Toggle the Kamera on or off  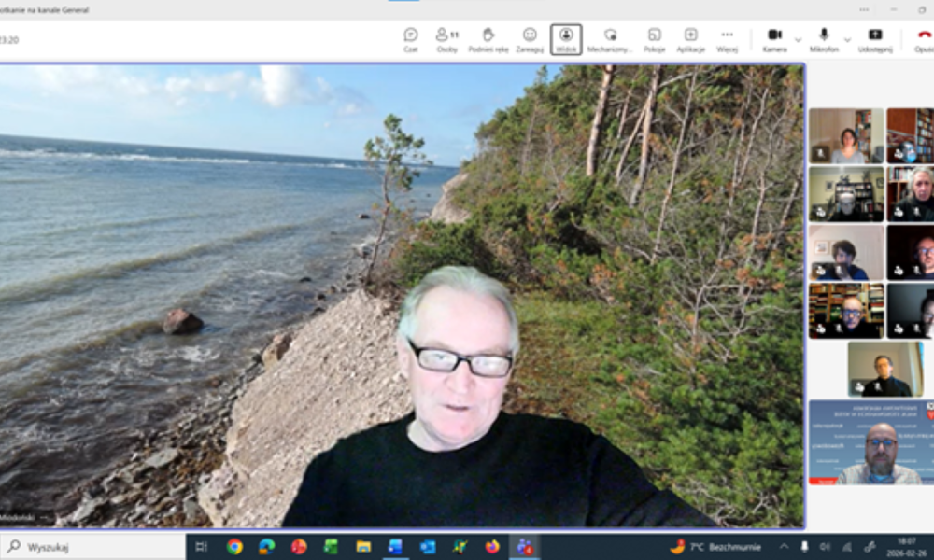pyautogui.click(x=774, y=39)
